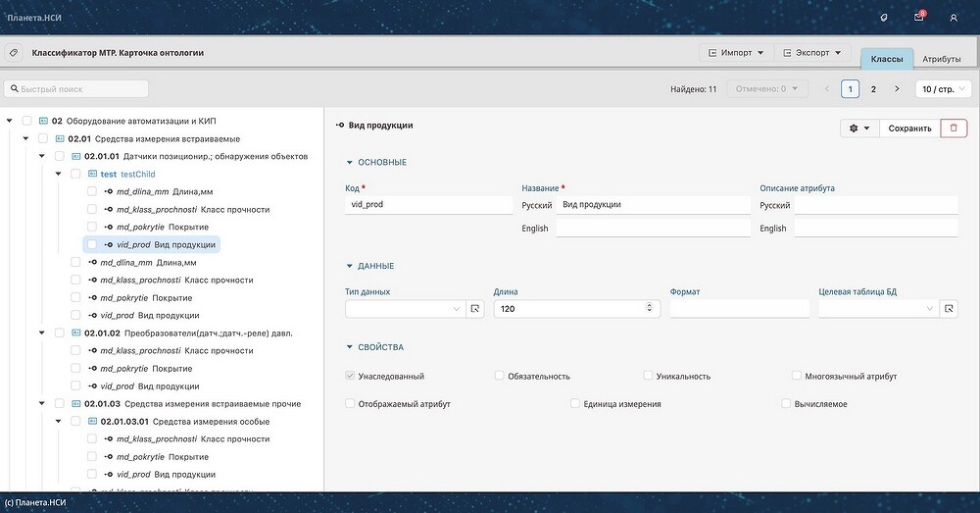Open the lookup icon next to Тип данных

tap(475, 308)
